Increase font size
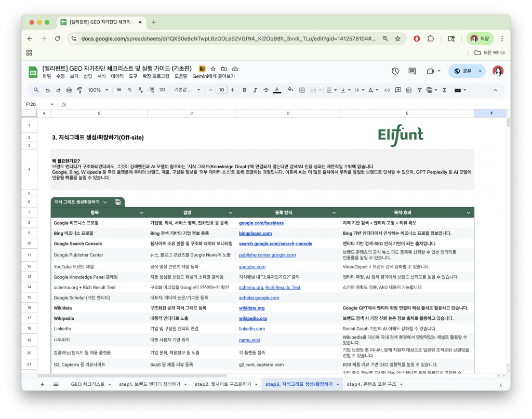Screen dimensions: 532x419 click(232, 90)
